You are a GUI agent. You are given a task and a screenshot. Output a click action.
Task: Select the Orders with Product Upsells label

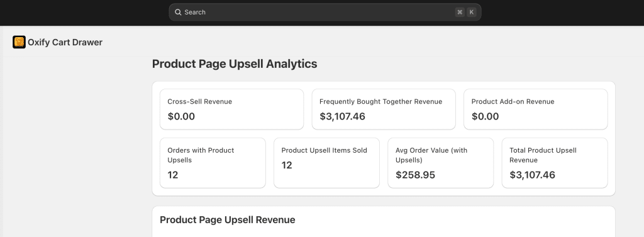click(201, 155)
